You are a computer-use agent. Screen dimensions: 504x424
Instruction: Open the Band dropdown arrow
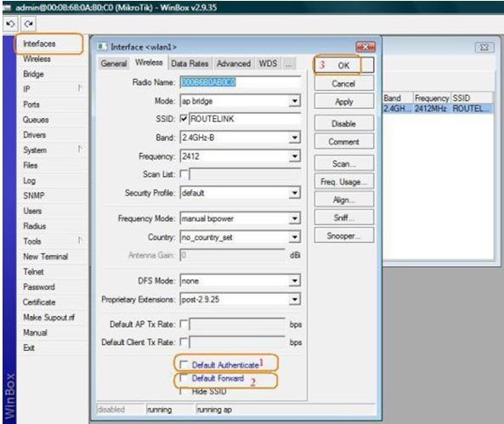(294, 138)
